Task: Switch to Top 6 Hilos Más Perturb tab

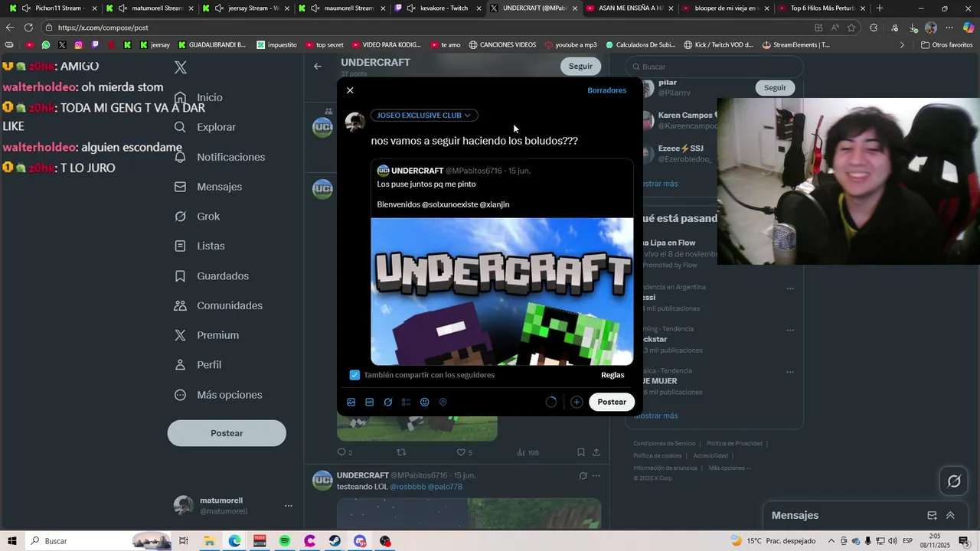Action: 821,8
